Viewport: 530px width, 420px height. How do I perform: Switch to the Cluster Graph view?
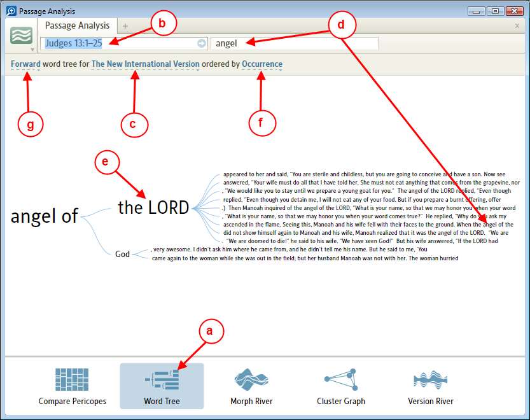click(x=341, y=386)
